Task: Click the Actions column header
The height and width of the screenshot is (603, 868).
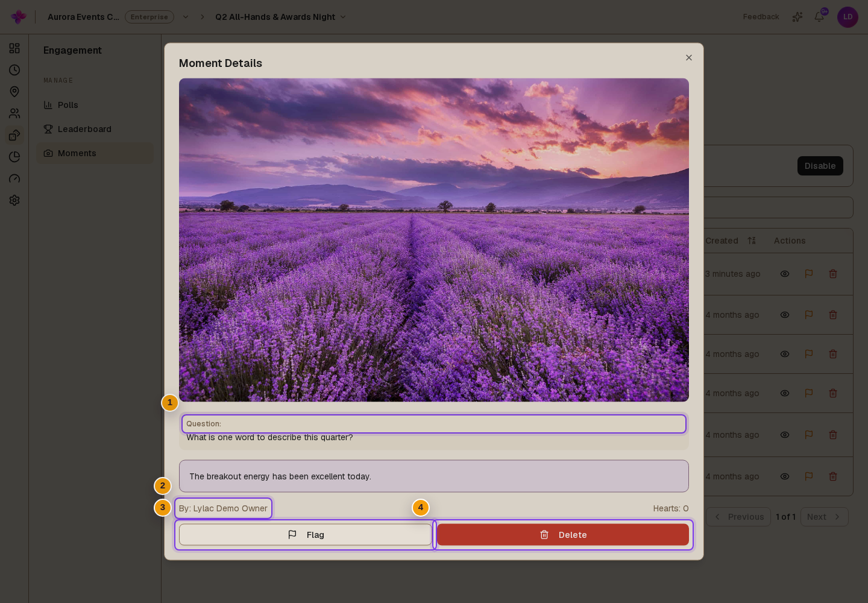Action: pyautogui.click(x=790, y=241)
